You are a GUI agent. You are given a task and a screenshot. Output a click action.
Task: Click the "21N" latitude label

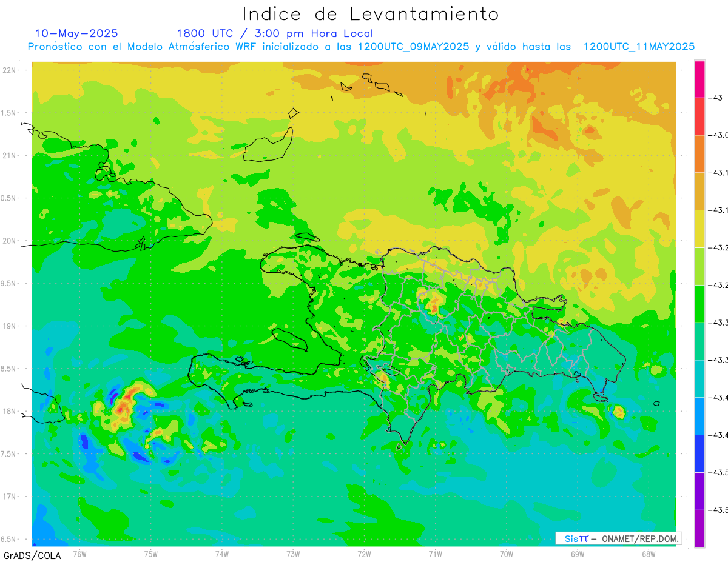[x=10, y=155]
